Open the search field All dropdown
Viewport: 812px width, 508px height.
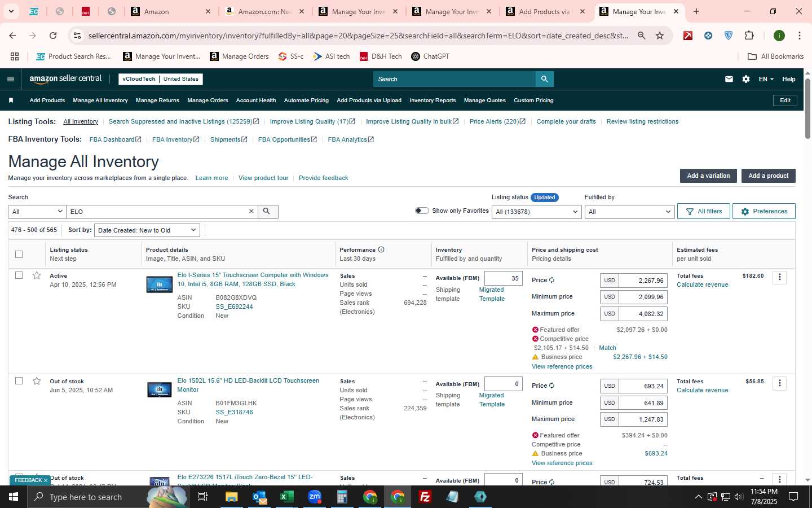pyautogui.click(x=37, y=212)
